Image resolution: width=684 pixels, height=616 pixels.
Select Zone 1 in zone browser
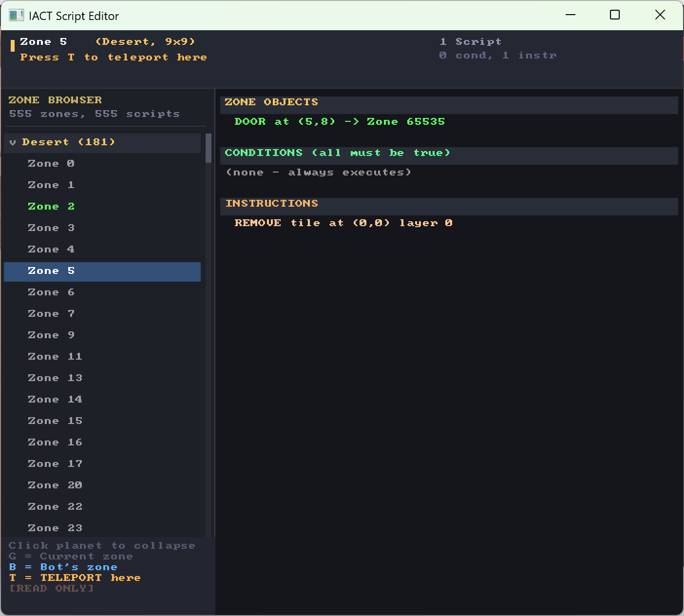102,185
